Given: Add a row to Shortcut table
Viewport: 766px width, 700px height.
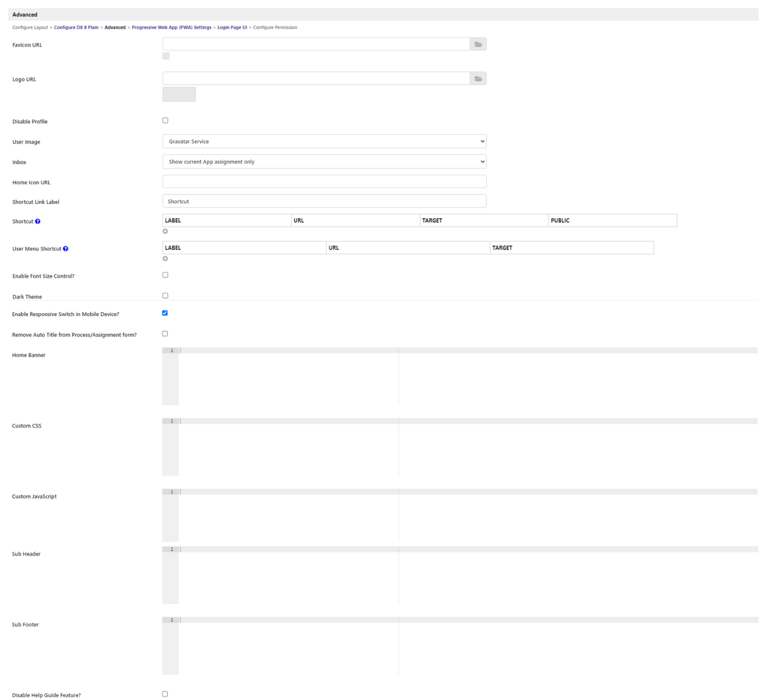Looking at the screenshot, I should coord(165,231).
